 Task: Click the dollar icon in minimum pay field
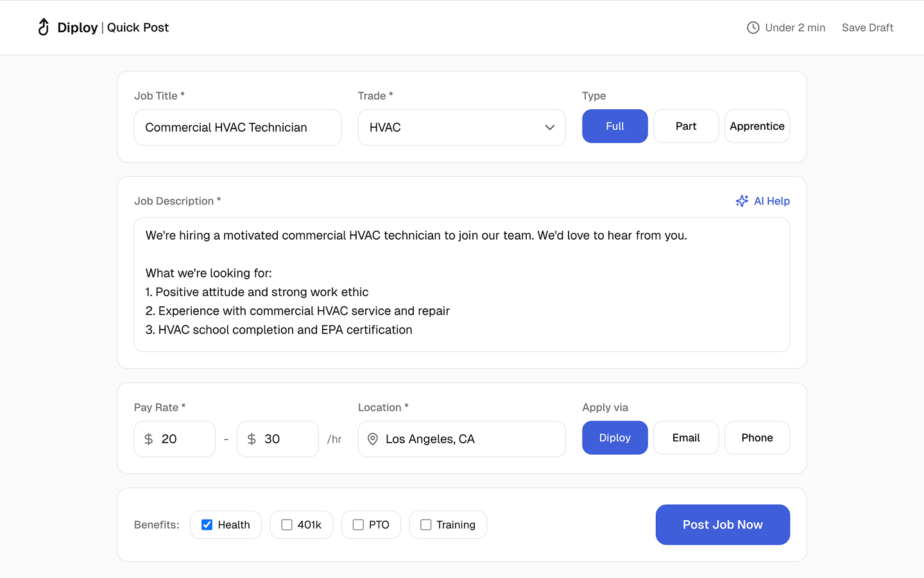click(149, 439)
